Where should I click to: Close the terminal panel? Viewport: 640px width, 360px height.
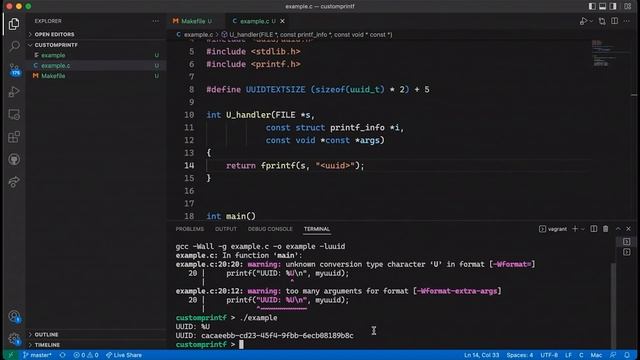coord(629,229)
